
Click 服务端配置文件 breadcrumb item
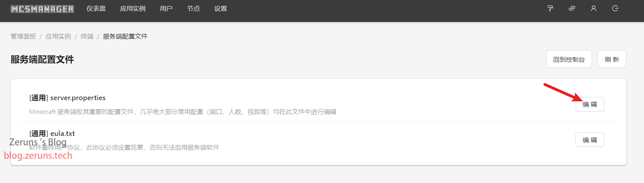point(125,36)
